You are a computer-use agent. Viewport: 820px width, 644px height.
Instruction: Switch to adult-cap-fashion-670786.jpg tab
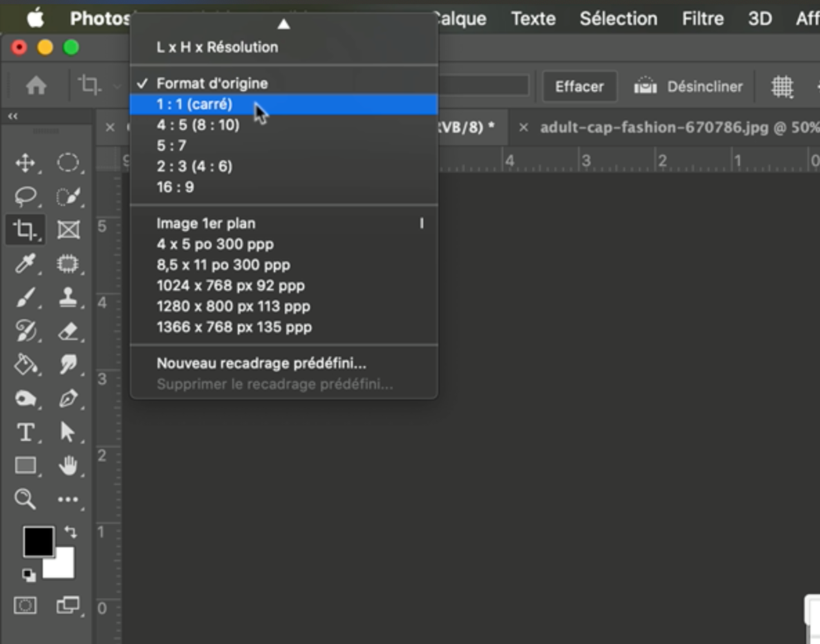[x=679, y=128]
